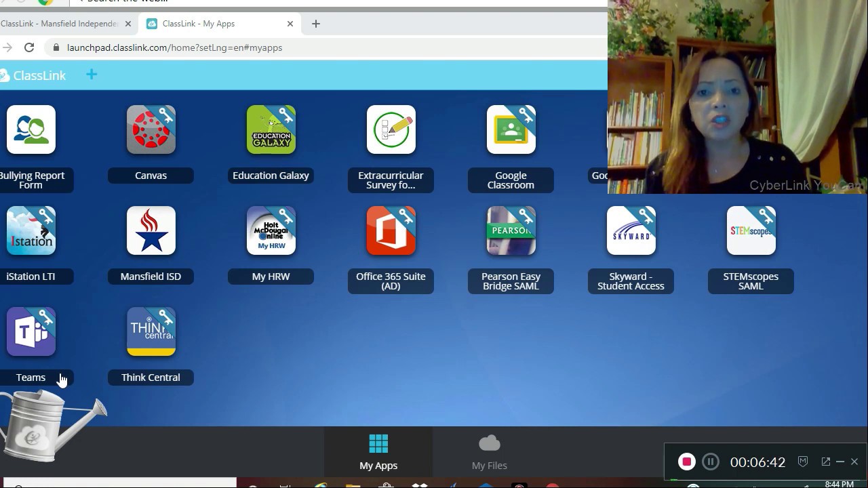Open the Mansfield ISD star icon

(x=151, y=230)
